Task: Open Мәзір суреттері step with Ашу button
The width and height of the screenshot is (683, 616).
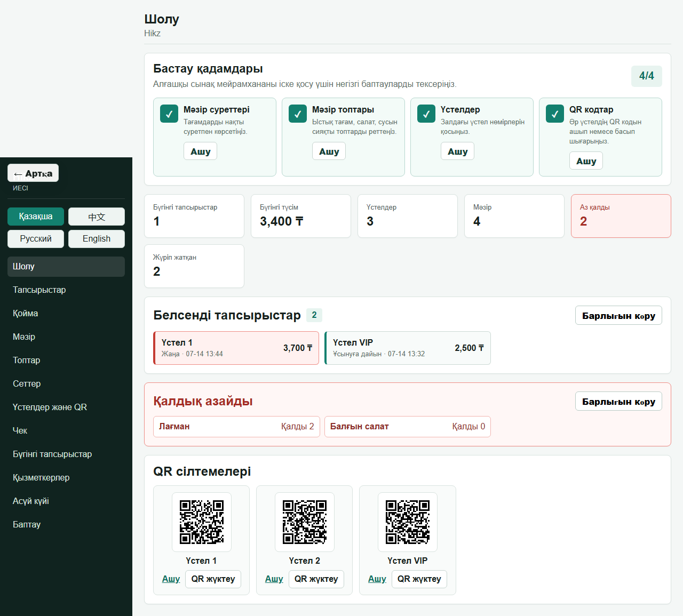Action: point(201,151)
